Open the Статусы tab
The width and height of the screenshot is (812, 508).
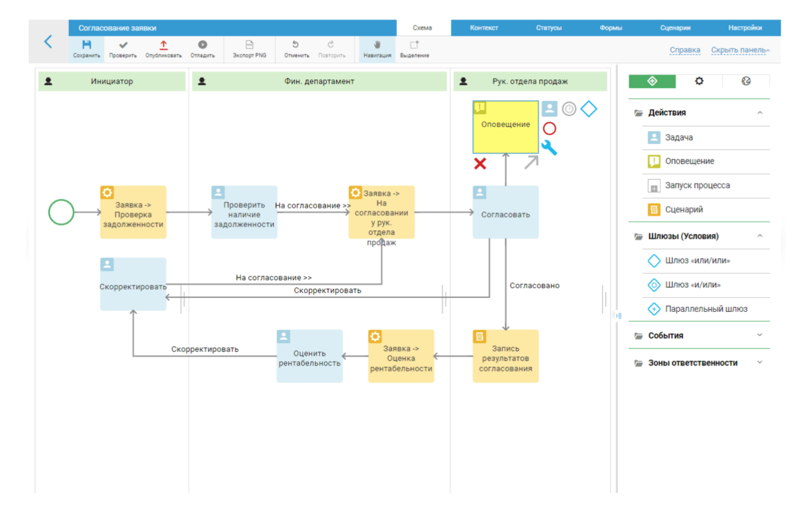[x=549, y=28]
